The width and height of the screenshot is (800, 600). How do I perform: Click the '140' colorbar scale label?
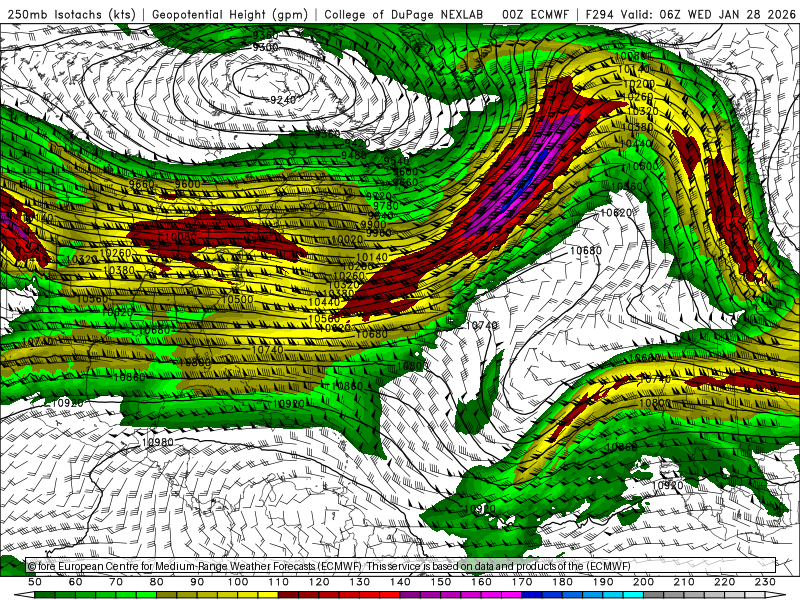(400, 582)
